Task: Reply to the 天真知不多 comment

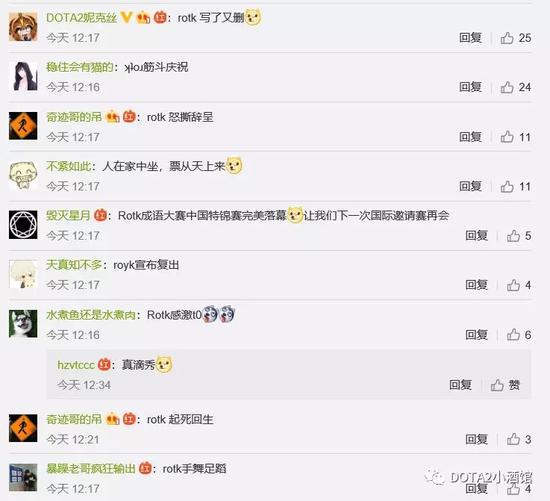Action: click(x=476, y=285)
